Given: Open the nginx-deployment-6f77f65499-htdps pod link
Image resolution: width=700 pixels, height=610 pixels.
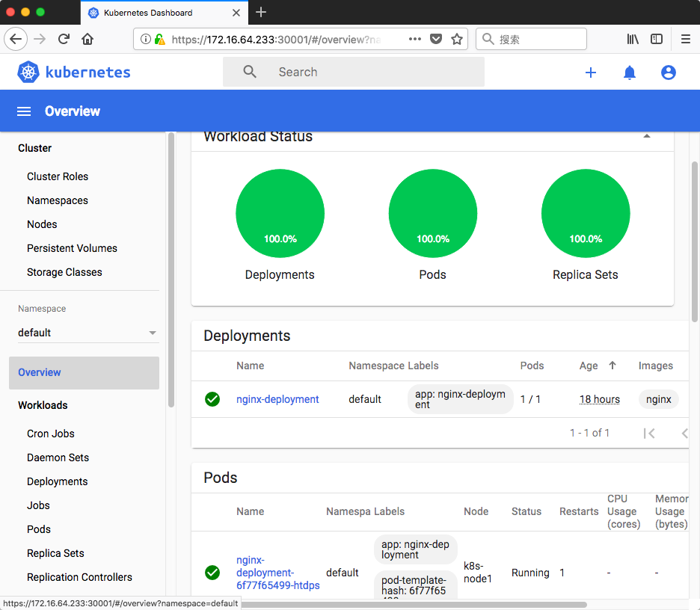Looking at the screenshot, I should tap(277, 573).
